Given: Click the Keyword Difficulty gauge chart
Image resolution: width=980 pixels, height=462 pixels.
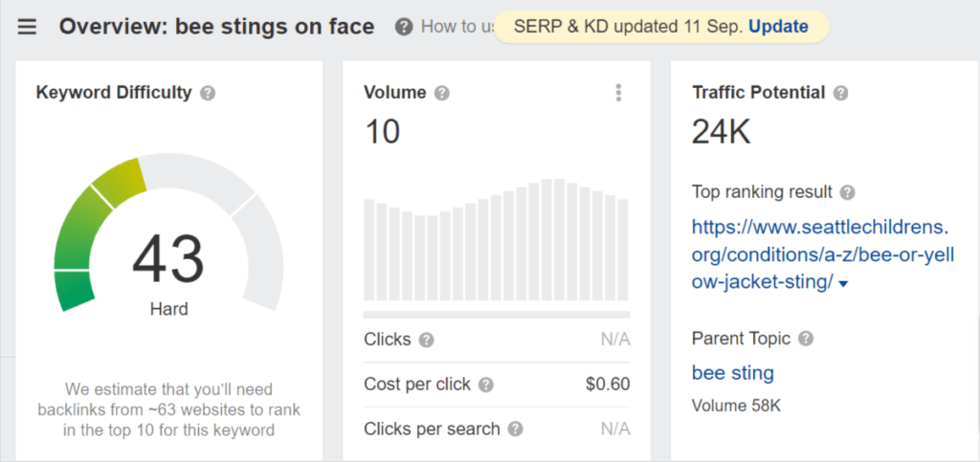Looking at the screenshot, I should tap(168, 234).
